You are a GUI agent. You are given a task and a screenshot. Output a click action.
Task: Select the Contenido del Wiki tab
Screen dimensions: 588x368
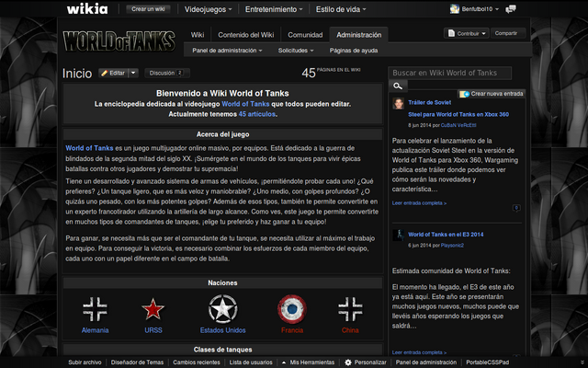[x=246, y=35]
